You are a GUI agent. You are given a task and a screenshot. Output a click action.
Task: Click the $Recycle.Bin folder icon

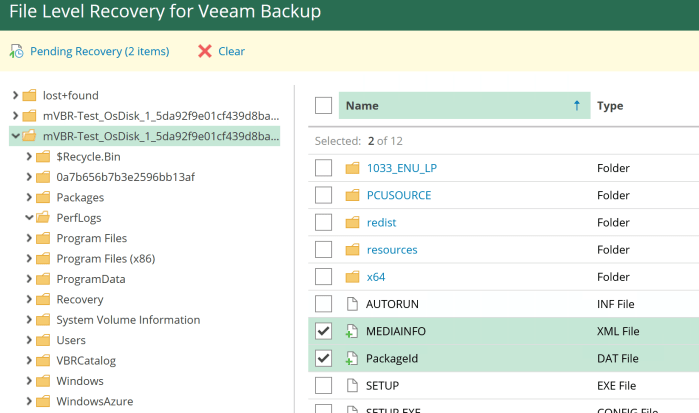tap(43, 157)
